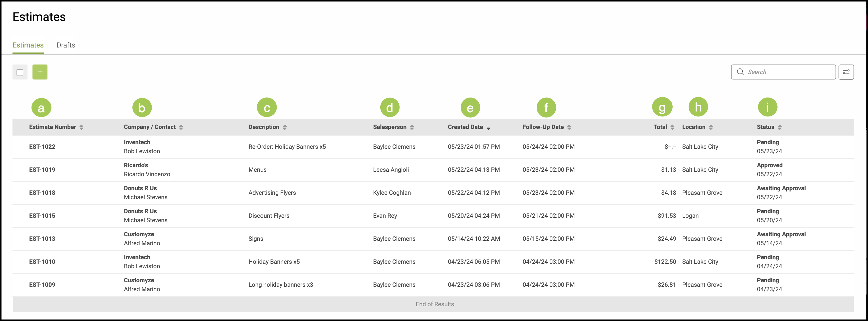Sort by Location column arrows
Screen dimensions: 868x321
(x=711, y=127)
